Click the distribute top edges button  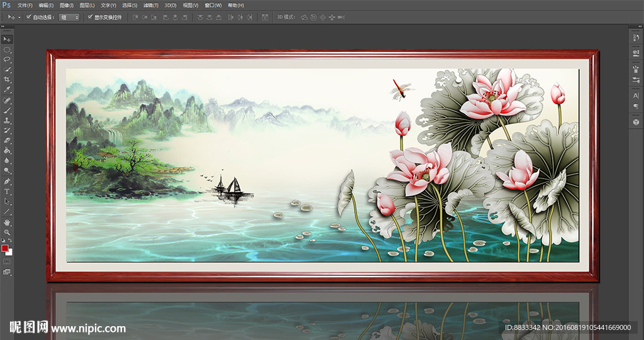point(201,17)
